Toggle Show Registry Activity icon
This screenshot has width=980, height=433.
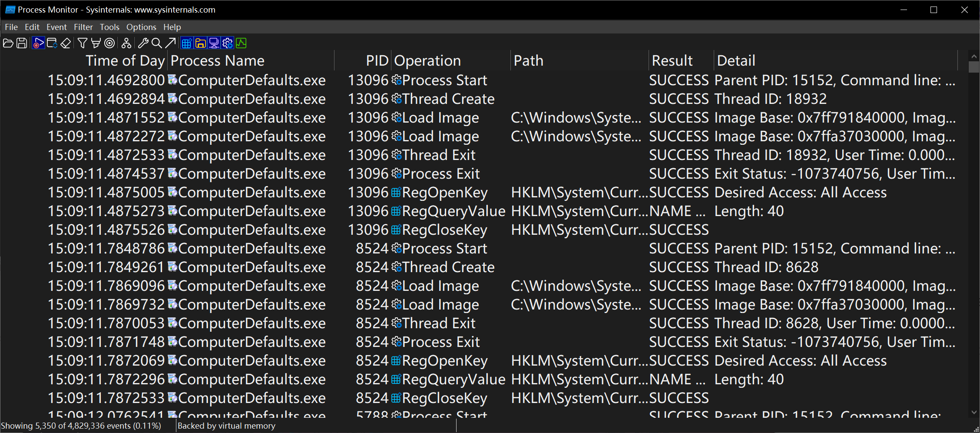pos(187,43)
